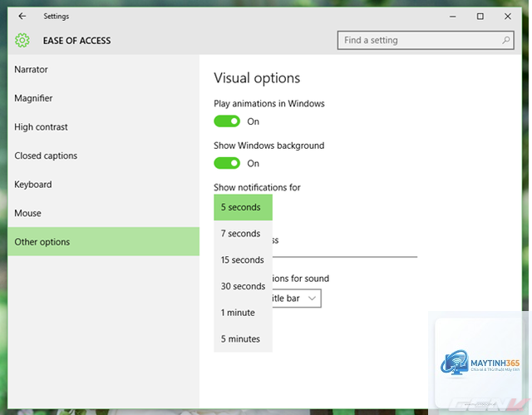Click the EASE OF ACCESS title
The height and width of the screenshot is (415, 532).
click(76, 41)
